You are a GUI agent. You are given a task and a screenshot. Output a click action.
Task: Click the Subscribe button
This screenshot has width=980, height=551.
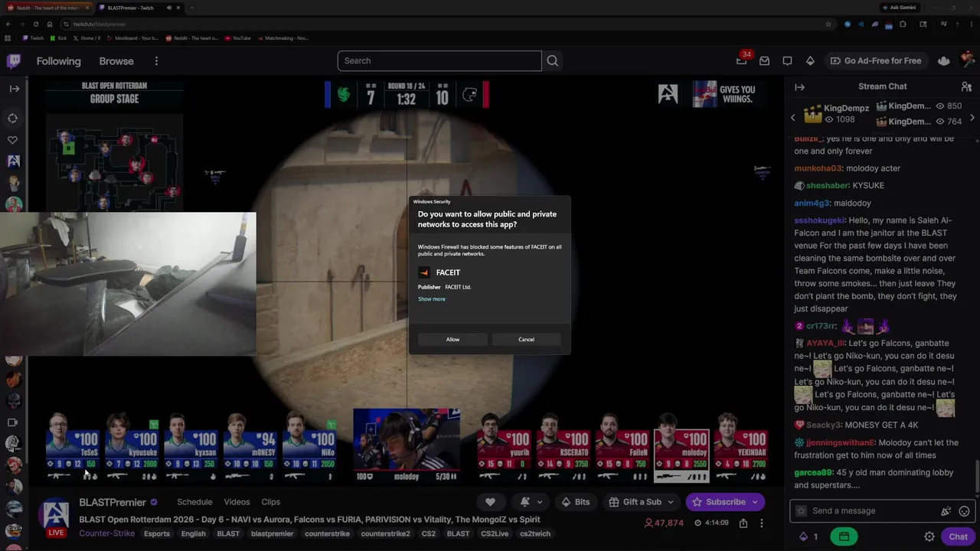725,502
